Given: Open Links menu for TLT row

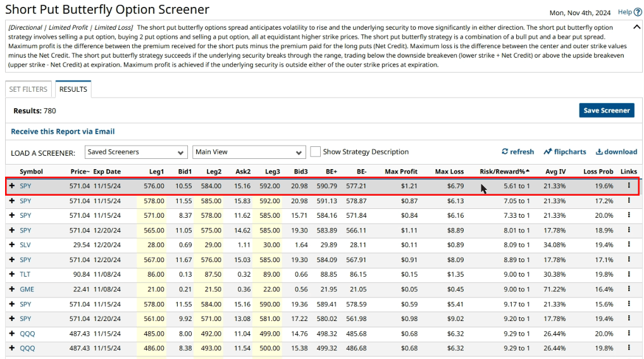Looking at the screenshot, I should point(629,275).
